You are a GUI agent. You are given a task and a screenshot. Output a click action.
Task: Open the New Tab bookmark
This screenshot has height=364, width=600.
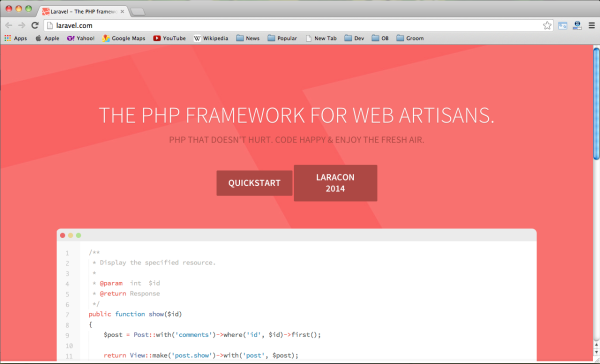click(x=321, y=38)
